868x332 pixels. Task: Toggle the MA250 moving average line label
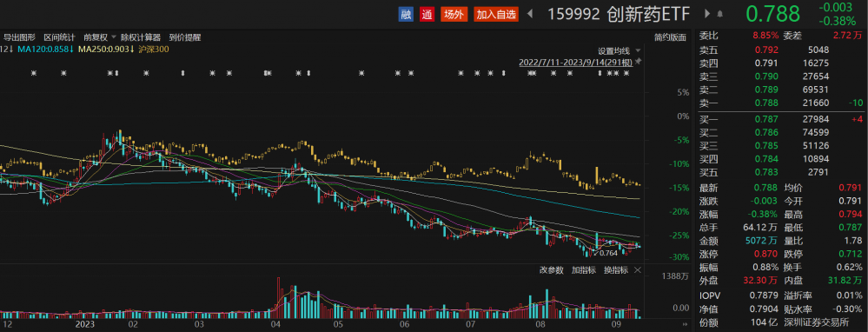point(106,50)
